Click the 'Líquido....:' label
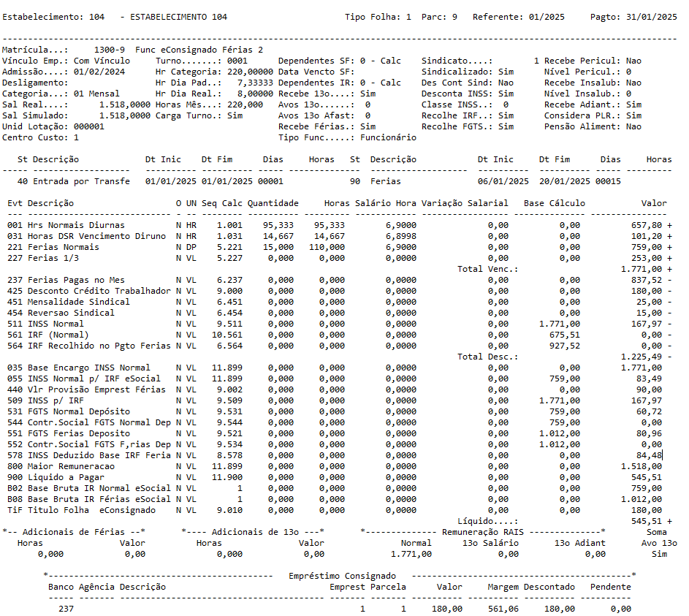The image size is (689, 616). (488, 522)
